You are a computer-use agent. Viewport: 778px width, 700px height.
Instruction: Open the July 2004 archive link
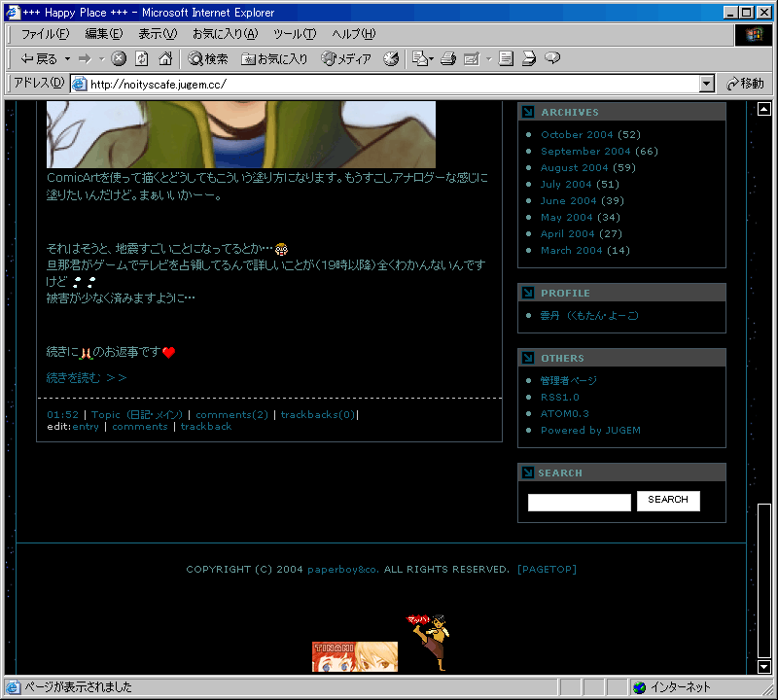[x=566, y=184]
